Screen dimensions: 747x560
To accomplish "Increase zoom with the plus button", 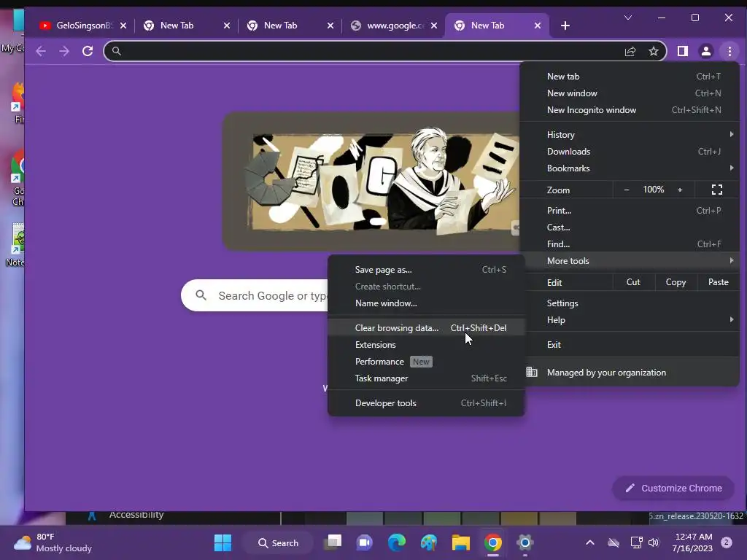I will (680, 190).
